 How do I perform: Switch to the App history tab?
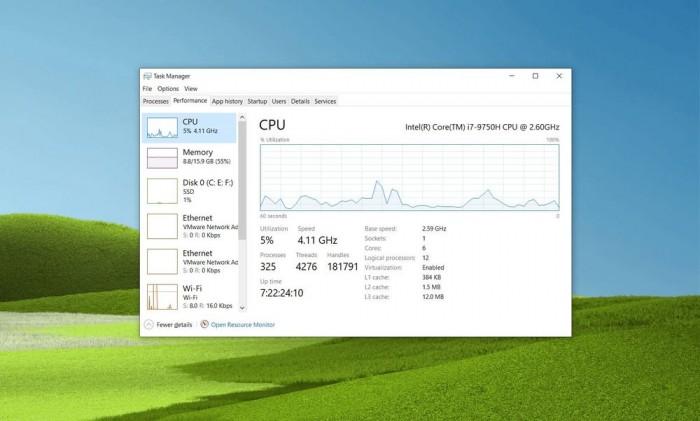227,101
